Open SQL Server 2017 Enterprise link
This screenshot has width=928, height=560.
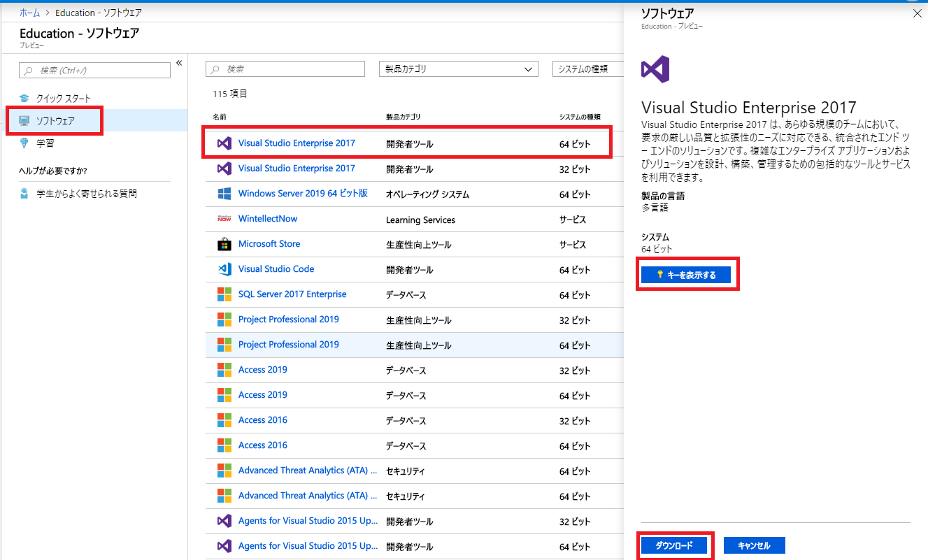(x=292, y=294)
